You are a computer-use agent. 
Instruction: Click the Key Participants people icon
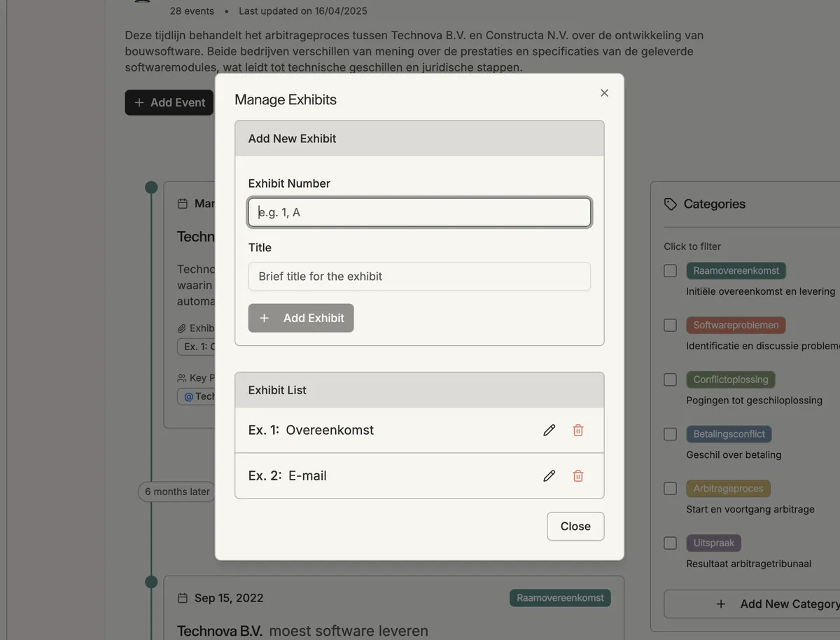click(x=181, y=377)
